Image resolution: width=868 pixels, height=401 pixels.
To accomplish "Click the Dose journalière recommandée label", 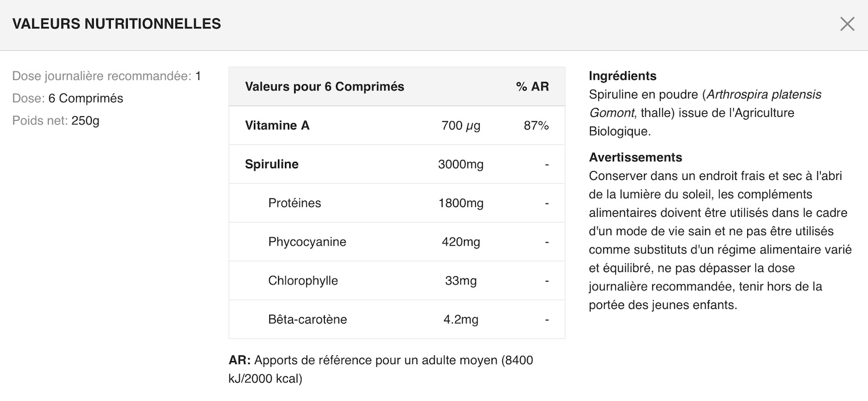I will (x=101, y=76).
